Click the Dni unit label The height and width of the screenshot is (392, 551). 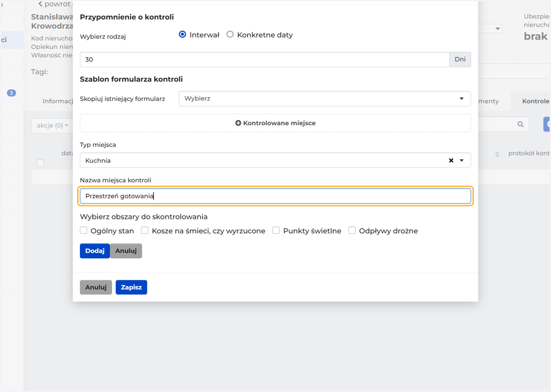(x=460, y=59)
